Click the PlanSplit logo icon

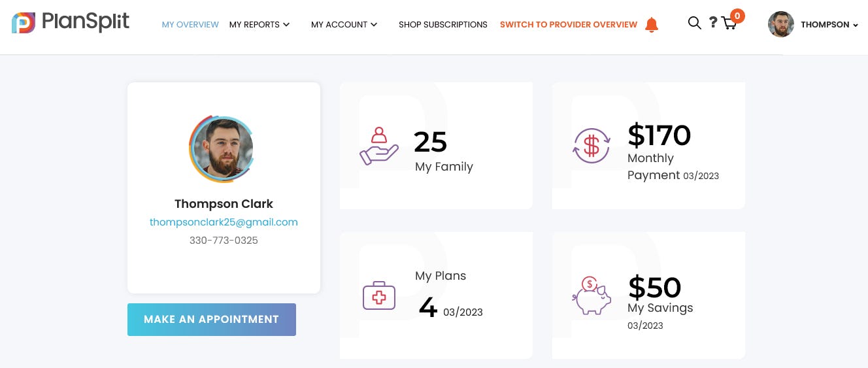[x=24, y=23]
